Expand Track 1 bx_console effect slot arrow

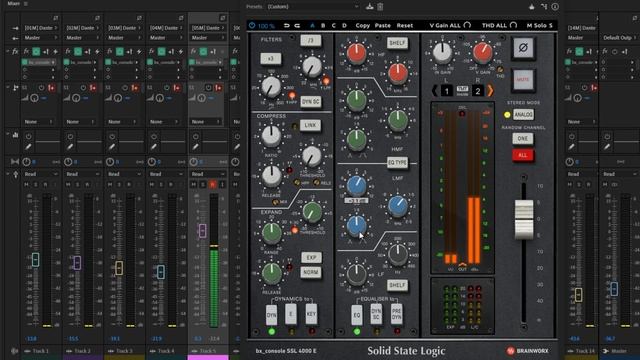54,62
